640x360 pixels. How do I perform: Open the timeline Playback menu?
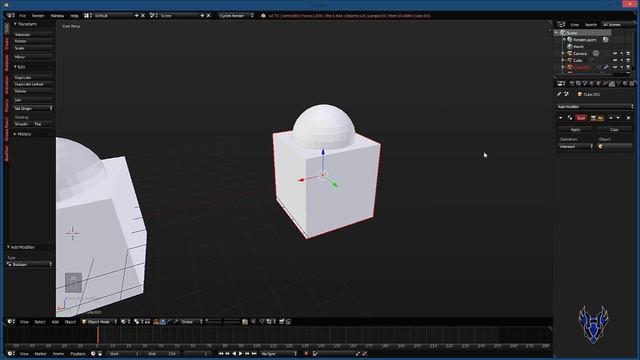coord(78,353)
